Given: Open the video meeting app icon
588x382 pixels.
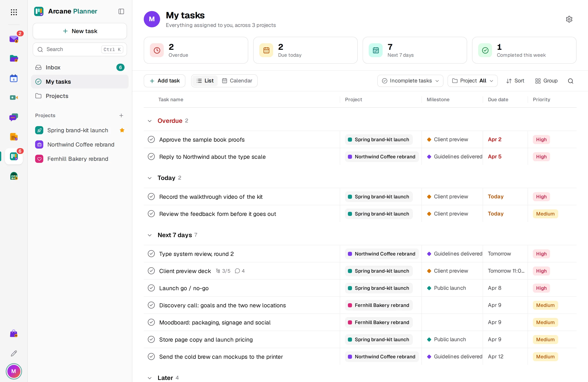Looking at the screenshot, I should click(x=14, y=98).
